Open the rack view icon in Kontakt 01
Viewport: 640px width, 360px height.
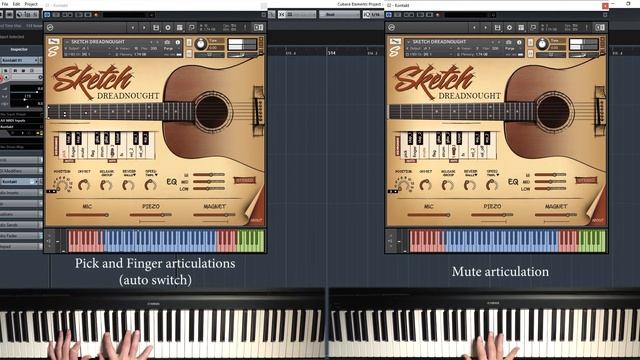click(x=180, y=27)
